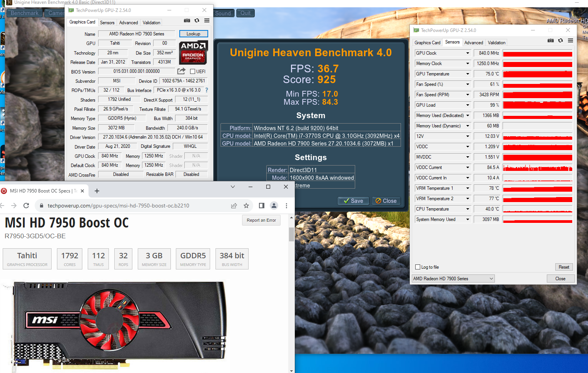
Task: Open Validation tab in GPU-Z Graphics Card window
Action: click(151, 23)
